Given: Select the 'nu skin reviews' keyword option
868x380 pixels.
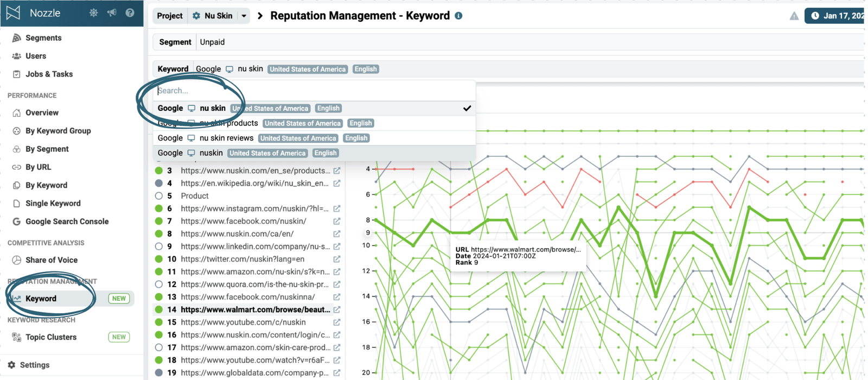Looking at the screenshot, I should tap(314, 138).
